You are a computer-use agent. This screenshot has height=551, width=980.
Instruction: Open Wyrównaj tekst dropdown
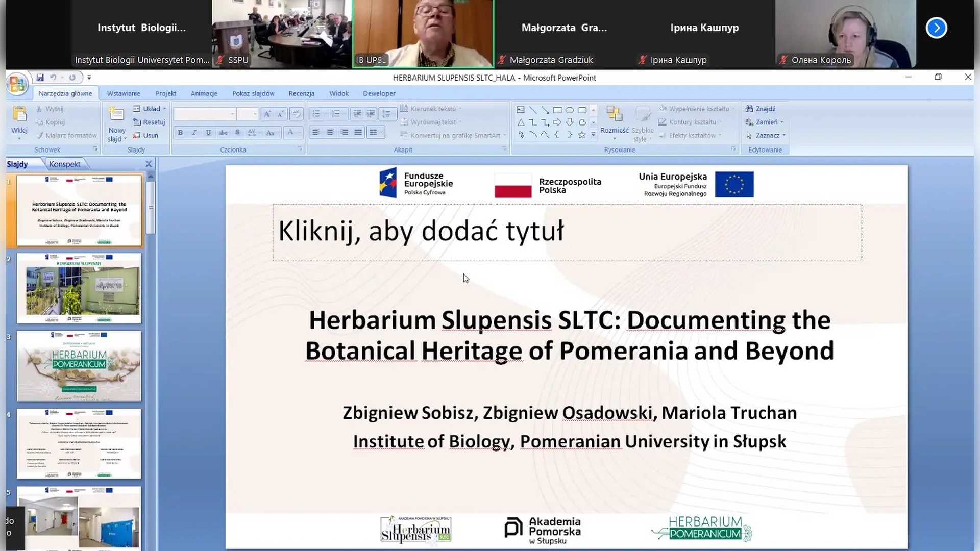point(431,122)
